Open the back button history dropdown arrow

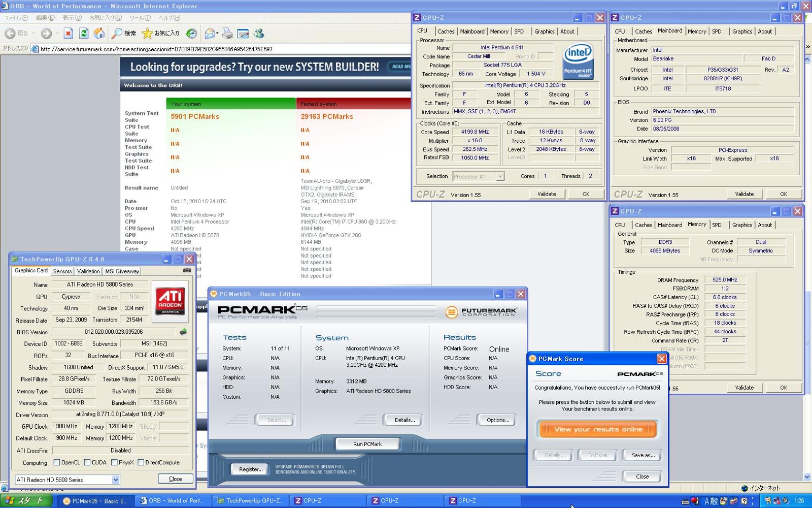pyautogui.click(x=33, y=34)
